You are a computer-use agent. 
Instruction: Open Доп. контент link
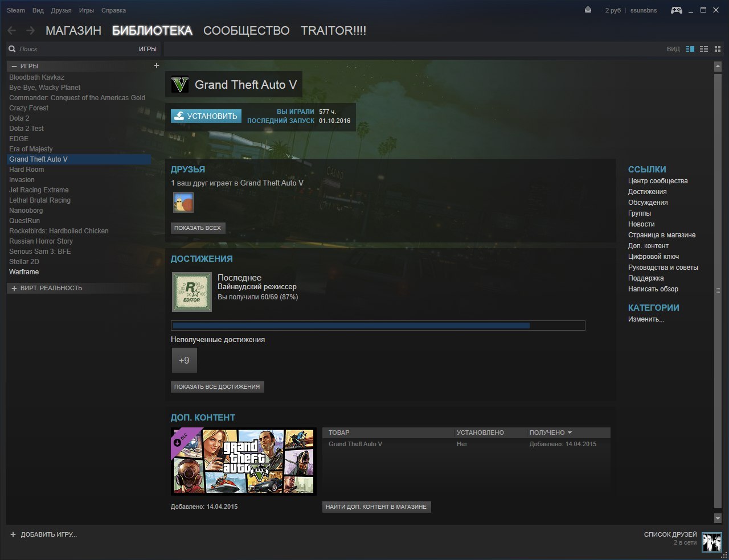649,246
